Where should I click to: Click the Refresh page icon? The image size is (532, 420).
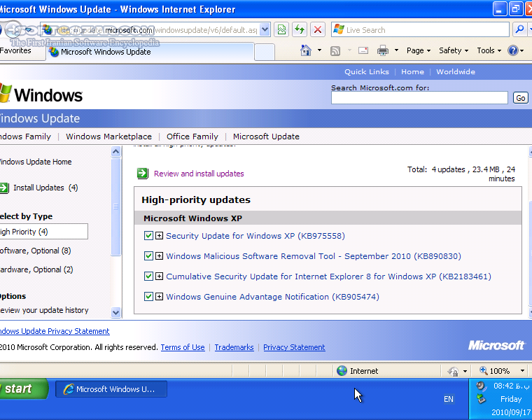[300, 30]
